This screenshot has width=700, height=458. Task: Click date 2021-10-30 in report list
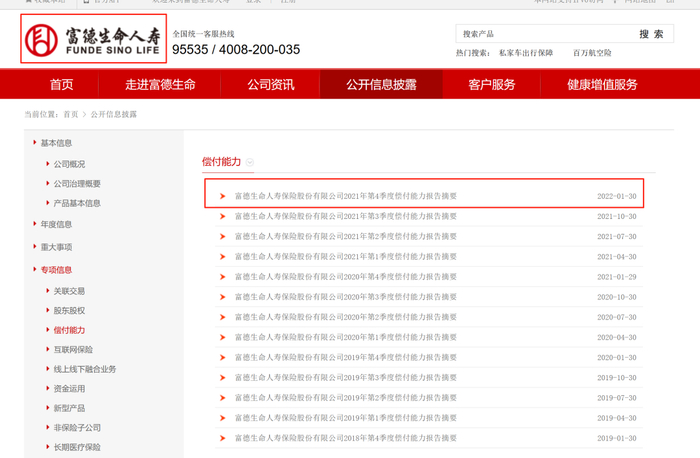[x=617, y=216]
